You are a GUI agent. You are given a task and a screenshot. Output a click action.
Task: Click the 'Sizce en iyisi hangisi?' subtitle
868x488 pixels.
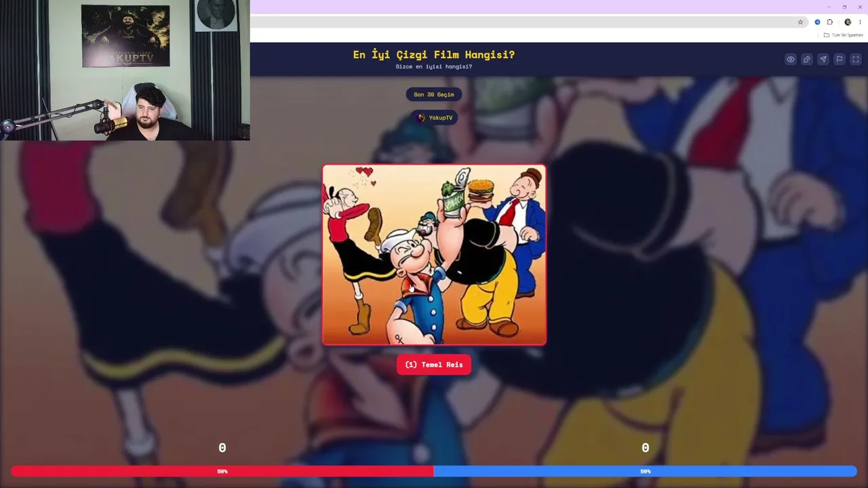(434, 67)
